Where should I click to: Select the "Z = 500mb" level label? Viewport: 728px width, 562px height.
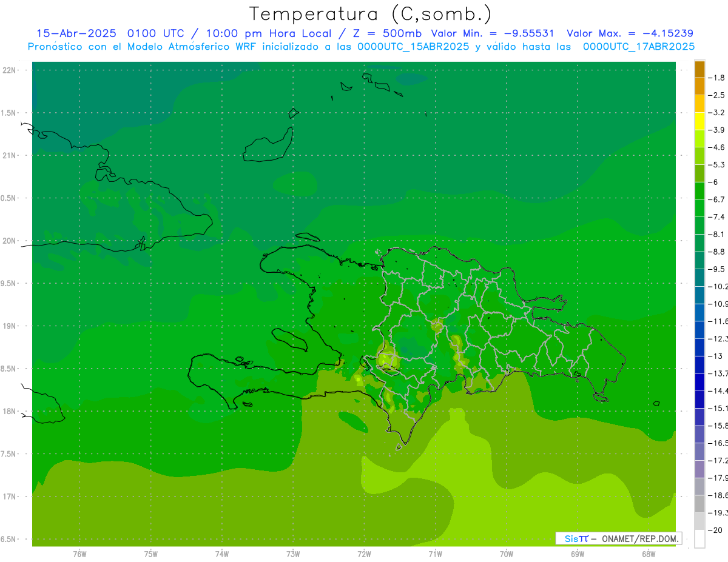pyautogui.click(x=386, y=33)
